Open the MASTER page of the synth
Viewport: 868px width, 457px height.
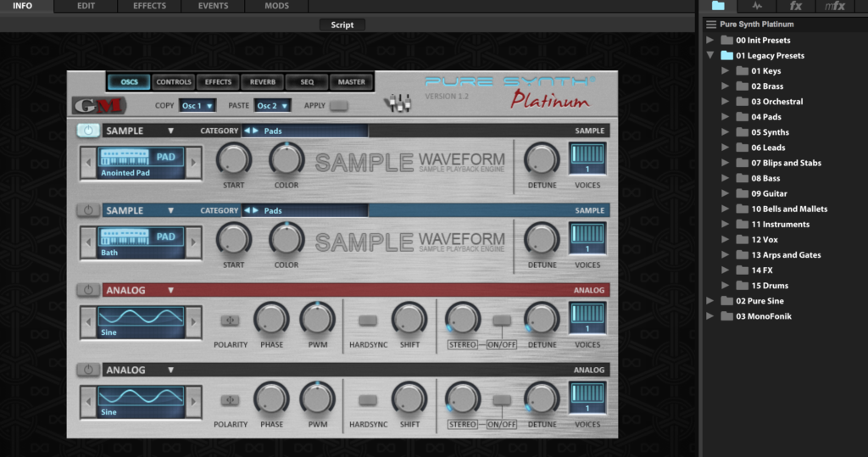(x=352, y=82)
